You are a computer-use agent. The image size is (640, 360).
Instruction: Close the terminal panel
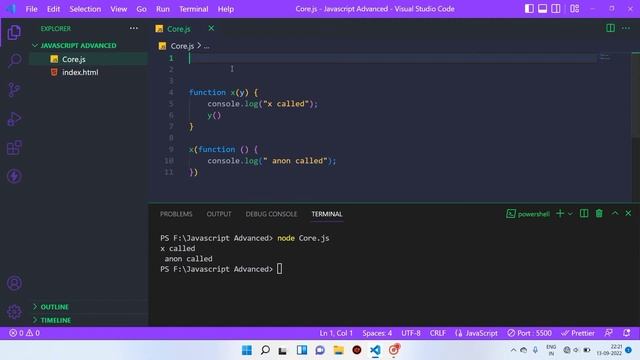(628, 213)
